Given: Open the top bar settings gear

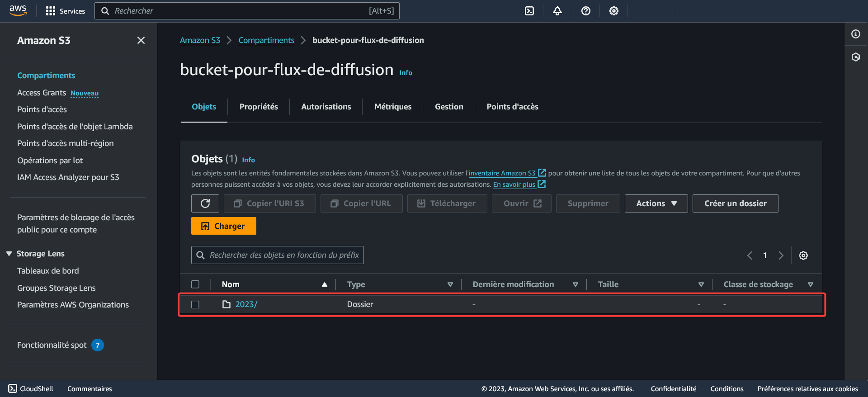Looking at the screenshot, I should [614, 11].
